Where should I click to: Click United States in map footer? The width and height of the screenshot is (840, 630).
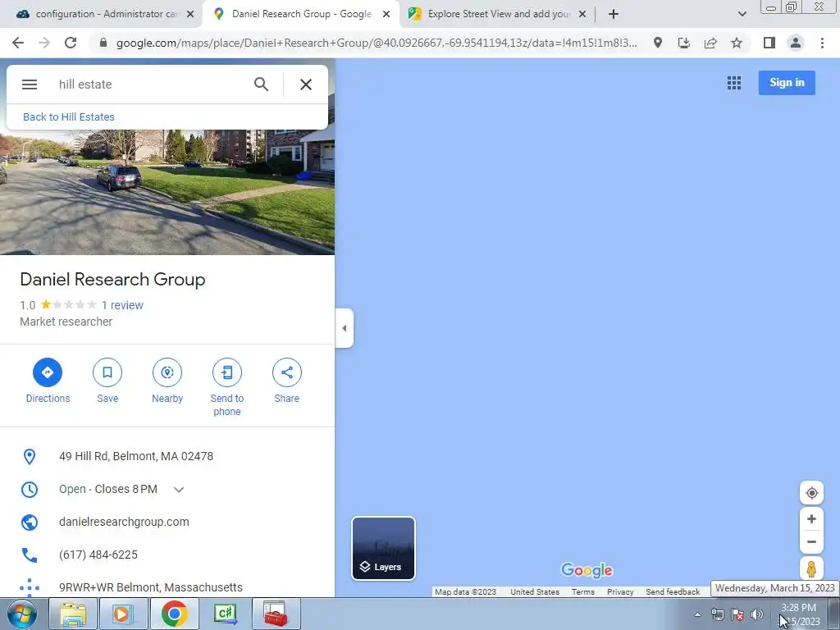[535, 592]
